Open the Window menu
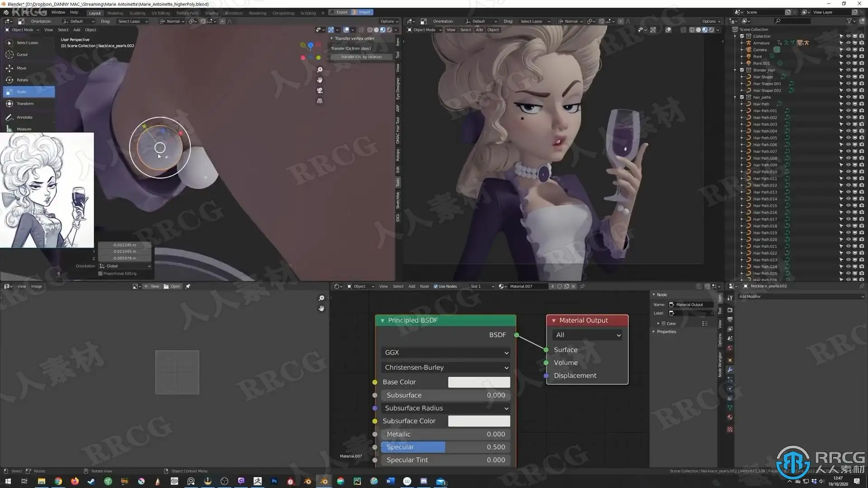Image resolution: width=868 pixels, height=488 pixels. point(58,13)
